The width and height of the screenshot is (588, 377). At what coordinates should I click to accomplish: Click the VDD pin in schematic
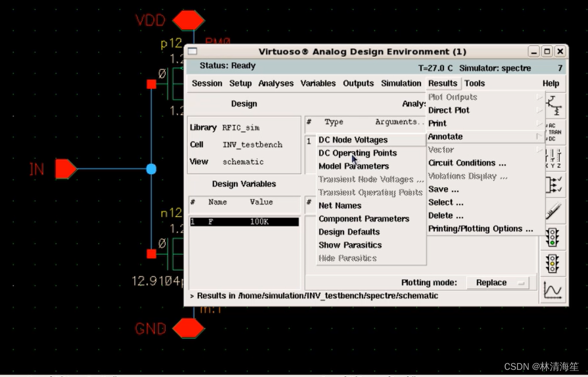tap(188, 20)
